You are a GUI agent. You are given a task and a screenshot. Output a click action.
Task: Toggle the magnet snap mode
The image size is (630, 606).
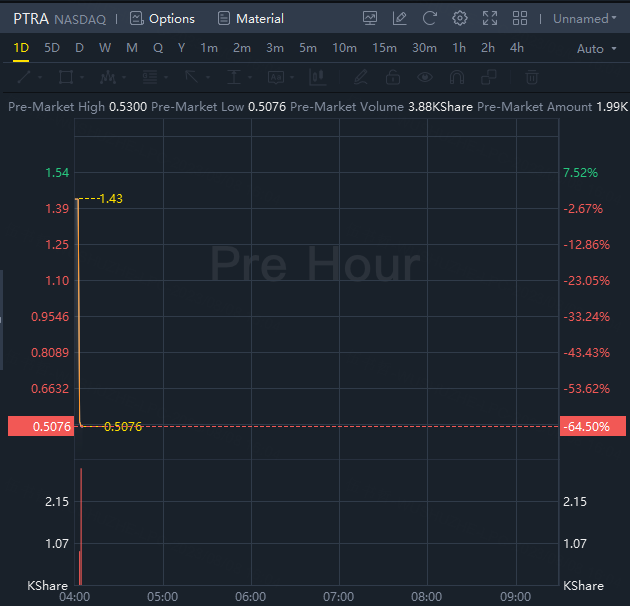tap(457, 77)
